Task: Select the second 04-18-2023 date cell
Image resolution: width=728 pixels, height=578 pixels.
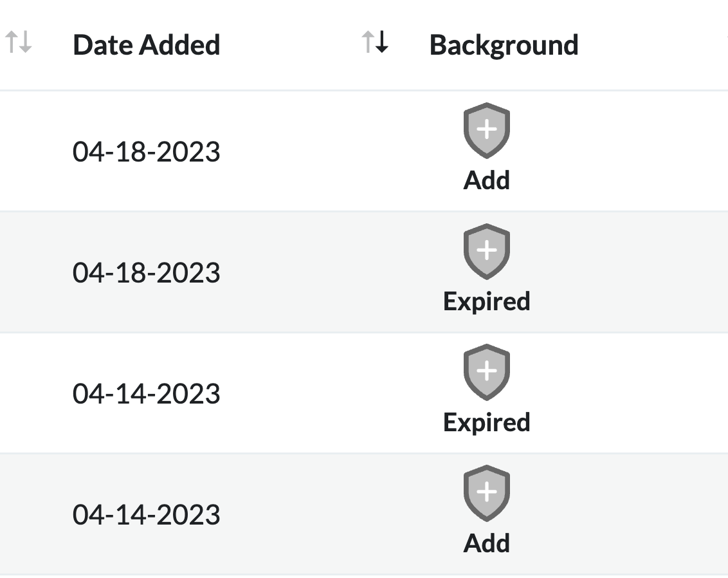Action: [148, 273]
